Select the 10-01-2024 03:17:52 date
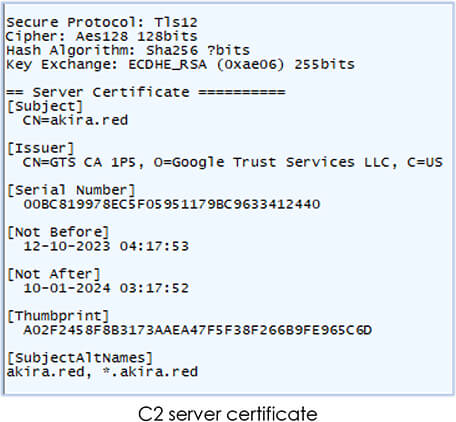The image size is (456, 422). pyautogui.click(x=106, y=288)
